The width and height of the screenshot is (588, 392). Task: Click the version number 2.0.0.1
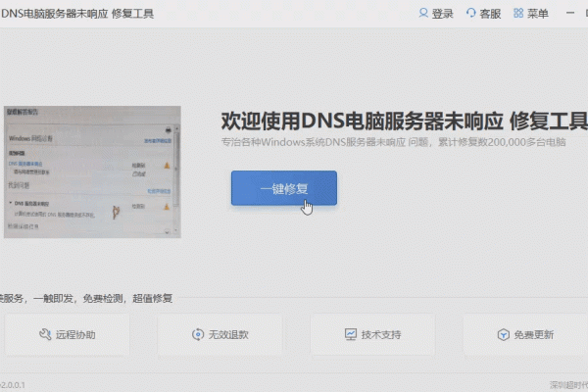[x=13, y=385]
